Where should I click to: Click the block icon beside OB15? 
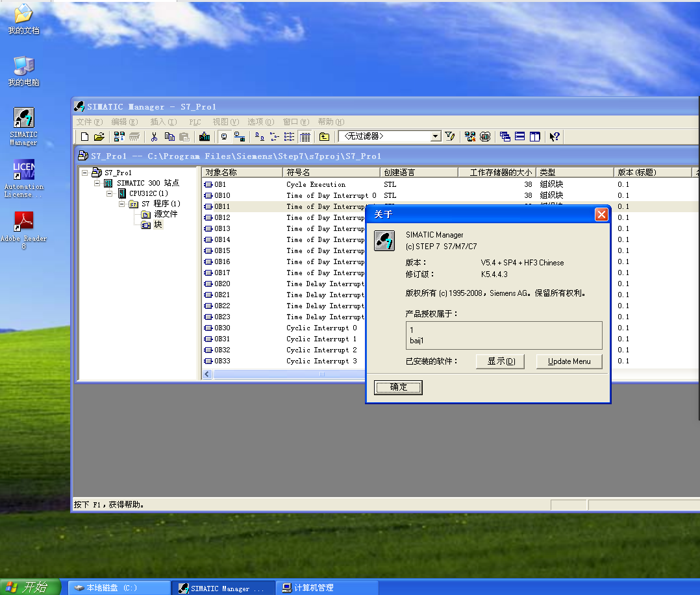[x=208, y=250]
